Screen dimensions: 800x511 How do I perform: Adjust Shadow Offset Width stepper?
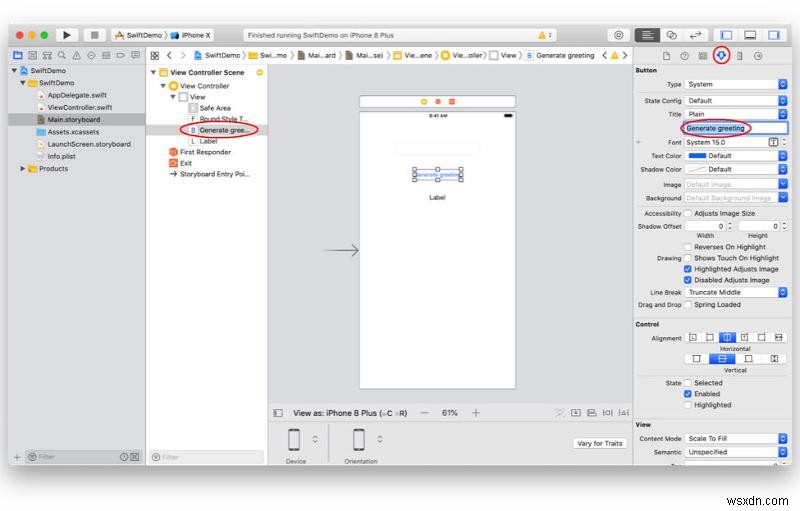coord(730,226)
